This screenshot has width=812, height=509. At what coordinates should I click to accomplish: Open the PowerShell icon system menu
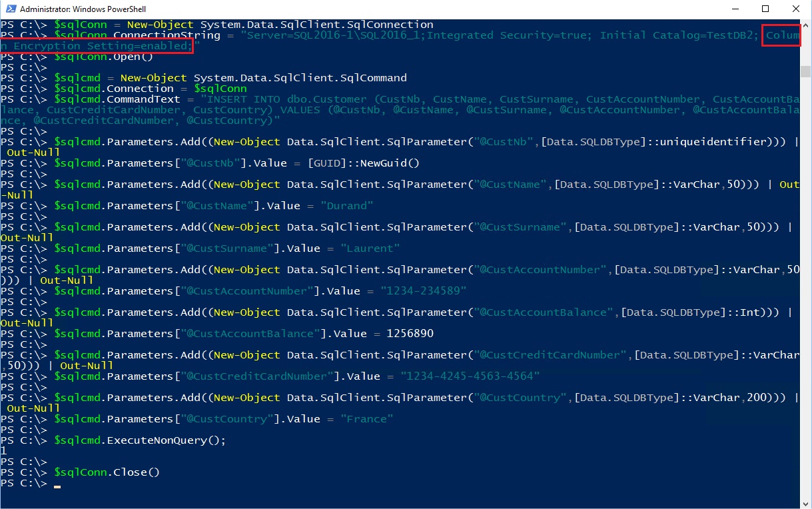point(9,9)
